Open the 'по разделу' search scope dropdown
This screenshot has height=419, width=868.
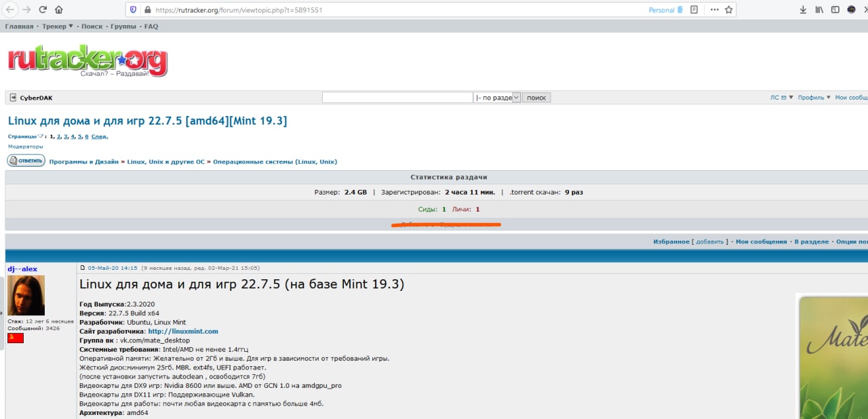coord(497,98)
